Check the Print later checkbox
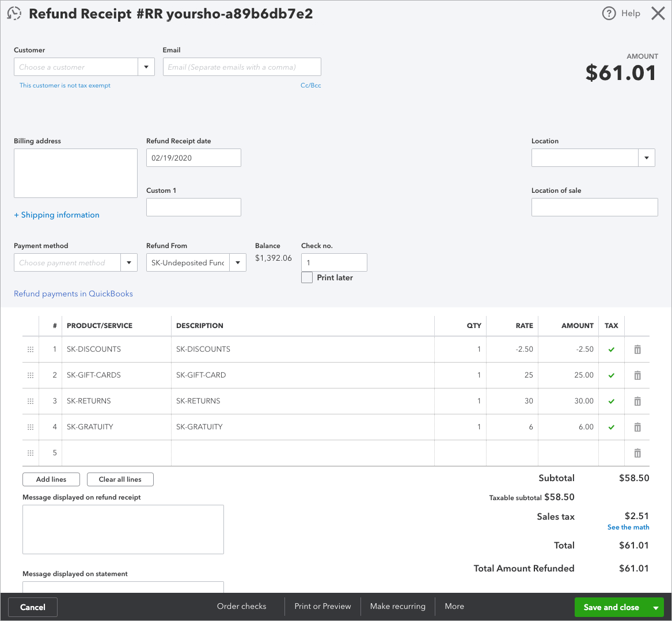This screenshot has height=621, width=672. pyautogui.click(x=307, y=277)
